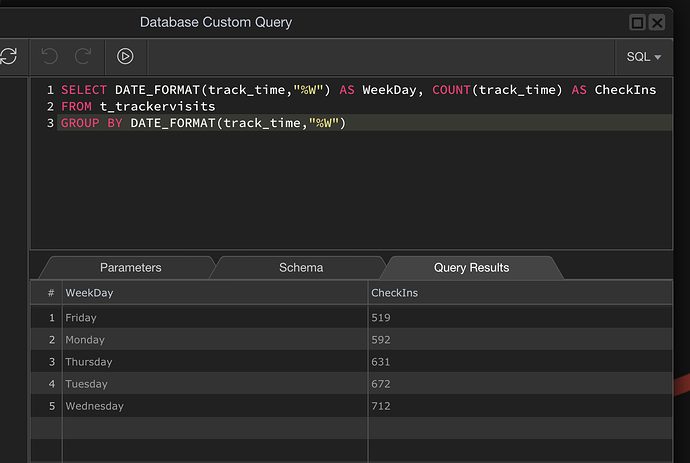
Task: Open the SQL language dropdown
Action: pyautogui.click(x=643, y=57)
